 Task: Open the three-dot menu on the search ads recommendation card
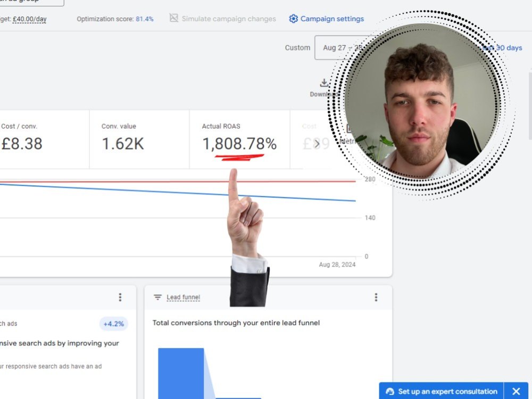(x=120, y=297)
